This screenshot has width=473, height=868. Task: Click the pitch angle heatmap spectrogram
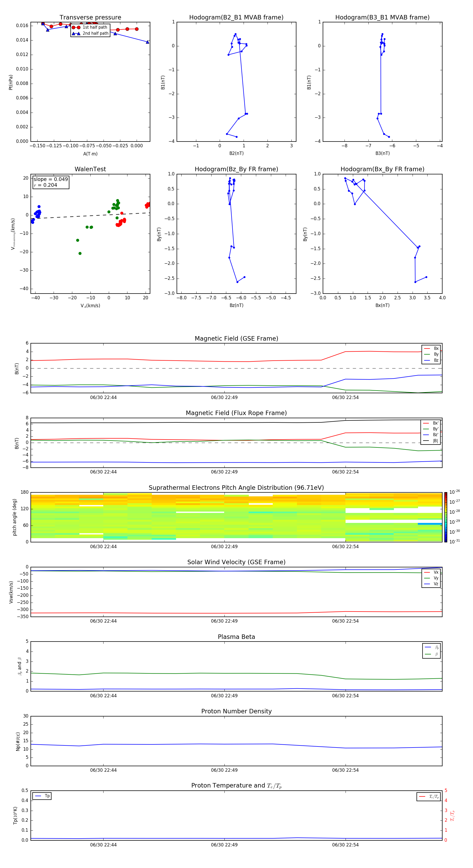coord(236,517)
